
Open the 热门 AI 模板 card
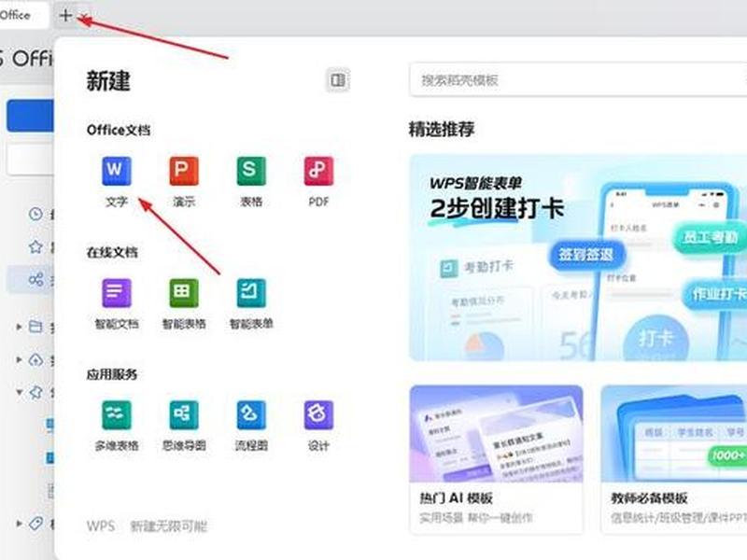coord(496,459)
